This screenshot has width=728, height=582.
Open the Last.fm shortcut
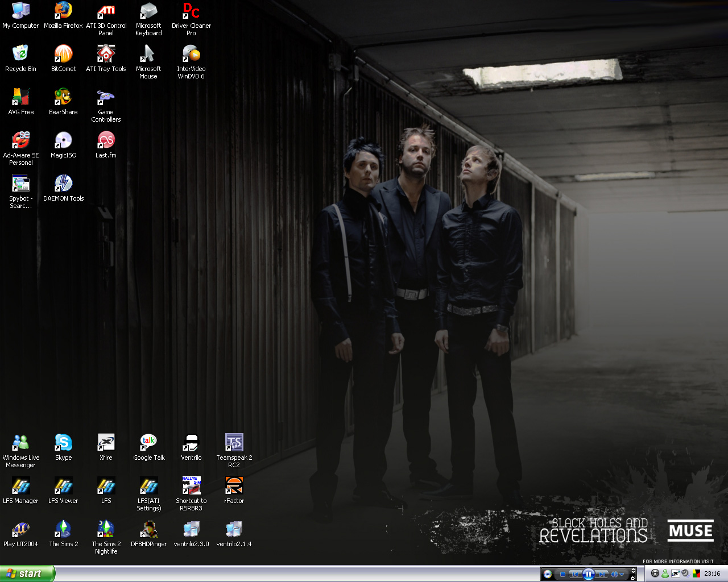pos(106,145)
